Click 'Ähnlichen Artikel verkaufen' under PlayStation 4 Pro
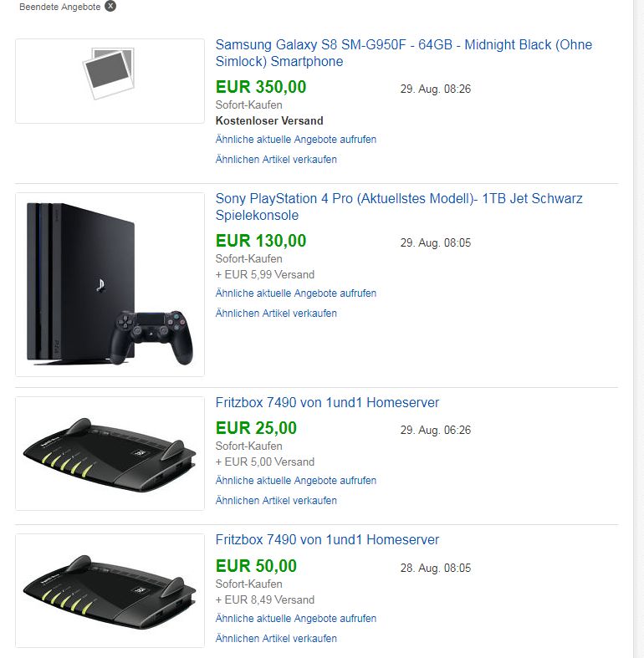Image resolution: width=644 pixels, height=658 pixels. [276, 314]
